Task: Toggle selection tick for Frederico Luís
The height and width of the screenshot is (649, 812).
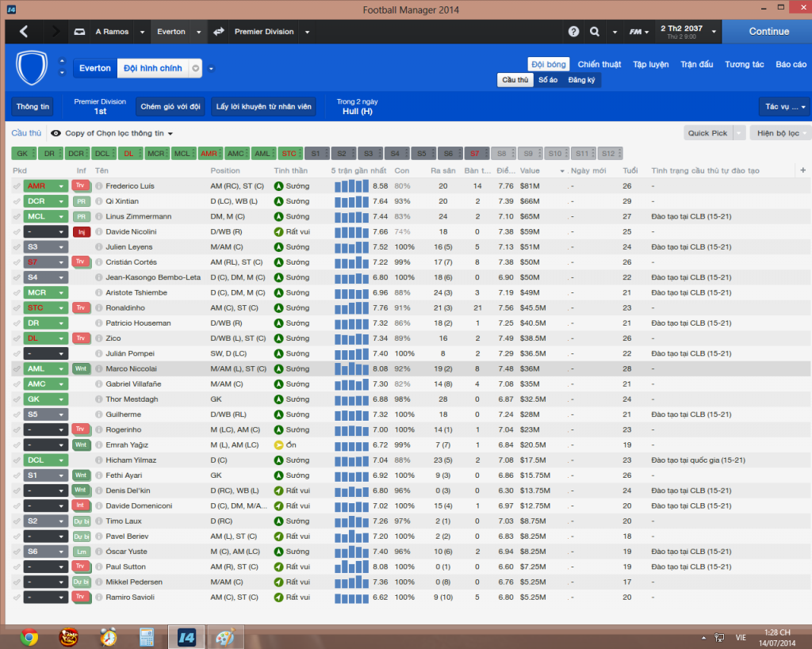Action: tap(17, 185)
